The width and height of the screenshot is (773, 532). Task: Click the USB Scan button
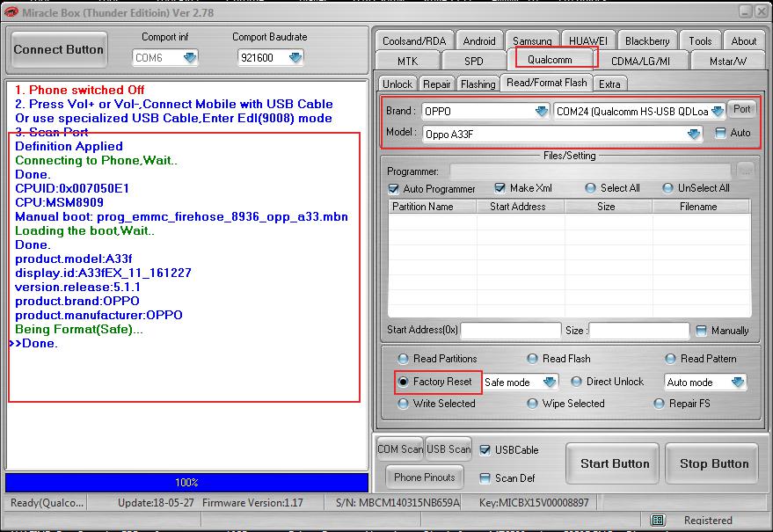click(448, 449)
